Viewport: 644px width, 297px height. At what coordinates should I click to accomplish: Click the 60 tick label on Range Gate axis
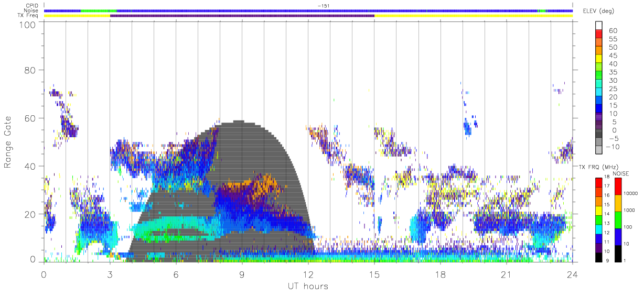click(30, 118)
